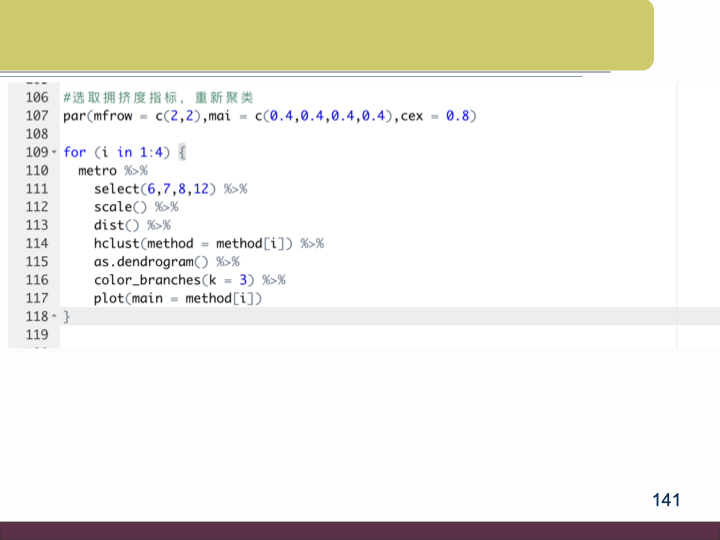Viewport: 720px width, 540px height.
Task: Click the slide page number 141
Action: tap(665, 499)
